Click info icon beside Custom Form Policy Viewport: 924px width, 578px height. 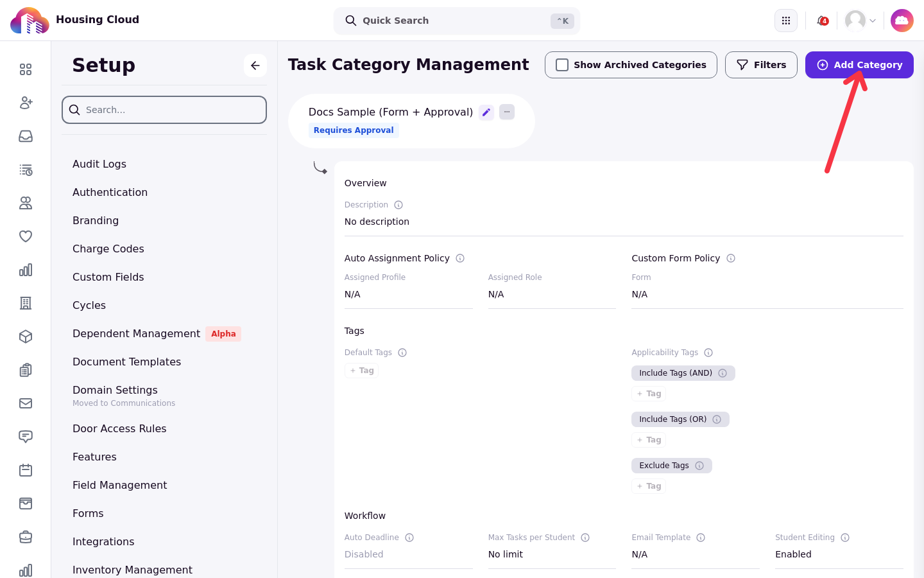click(x=731, y=258)
